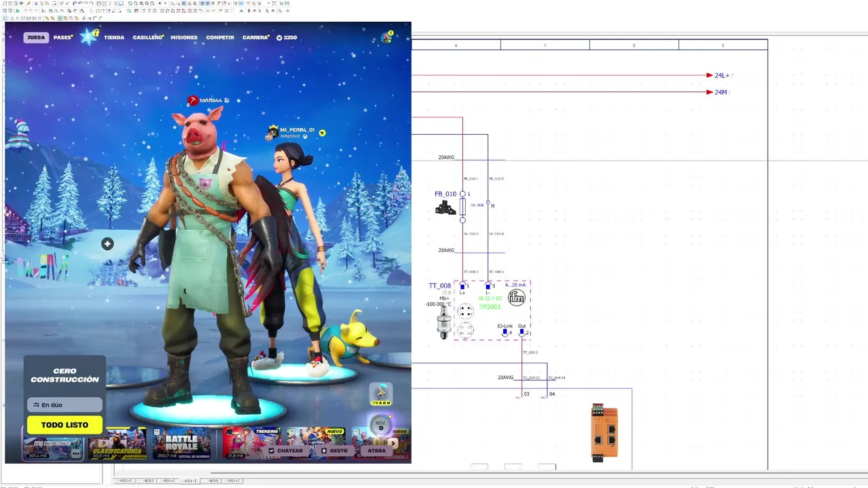Click terminal 03 in the schematic
This screenshot has width=868, height=488.
coord(526,394)
